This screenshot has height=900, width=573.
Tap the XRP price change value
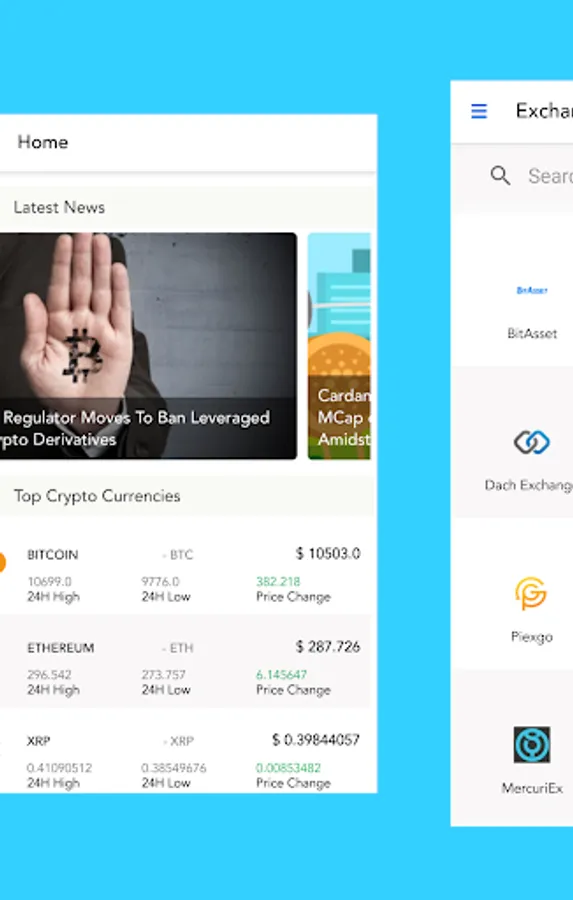click(x=288, y=767)
